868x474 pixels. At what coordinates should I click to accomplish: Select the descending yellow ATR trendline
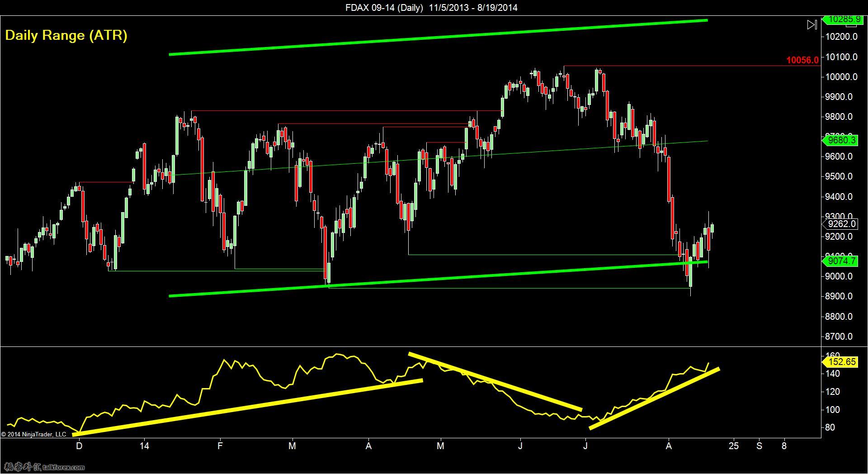tap(495, 382)
